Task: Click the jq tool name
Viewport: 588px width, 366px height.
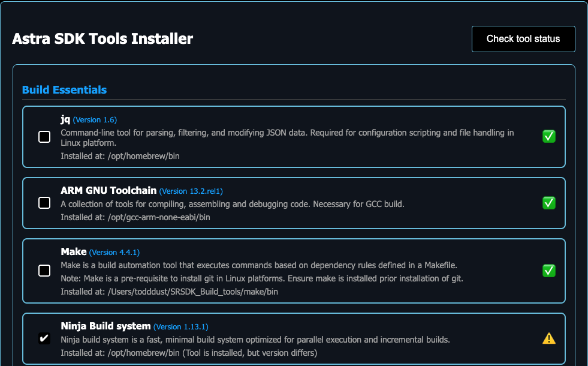Action: coord(65,119)
